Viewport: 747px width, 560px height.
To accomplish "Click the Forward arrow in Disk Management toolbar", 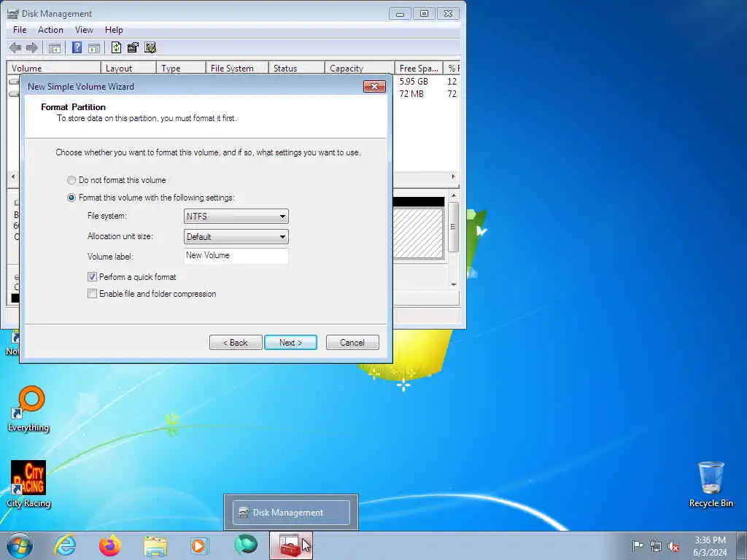I will (x=32, y=47).
